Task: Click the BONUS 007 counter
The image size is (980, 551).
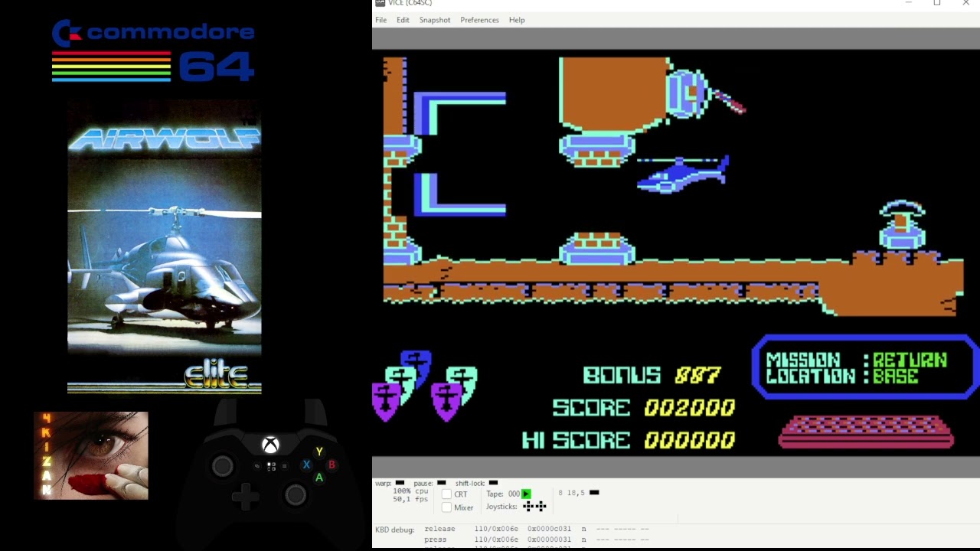Action: pyautogui.click(x=652, y=375)
